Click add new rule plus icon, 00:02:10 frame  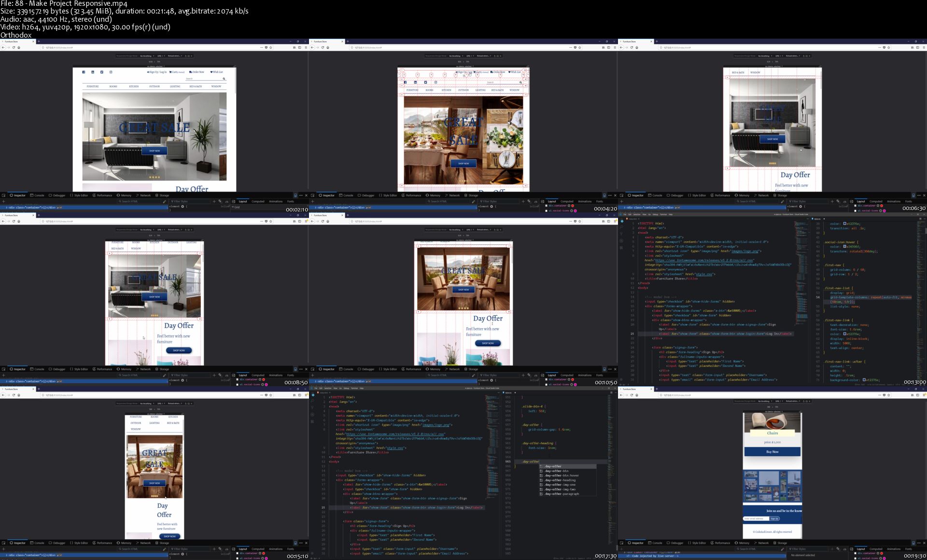pos(214,201)
